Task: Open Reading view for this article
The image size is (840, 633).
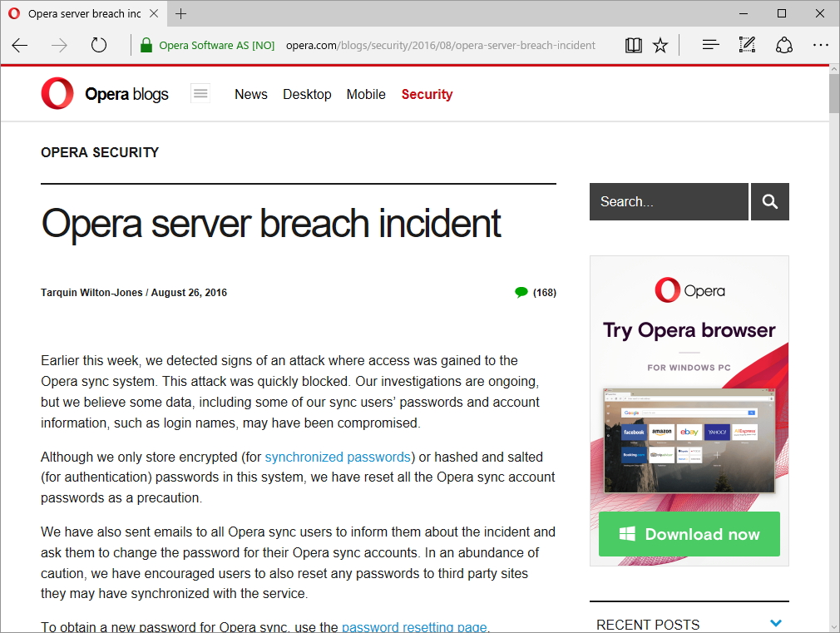Action: pos(633,45)
